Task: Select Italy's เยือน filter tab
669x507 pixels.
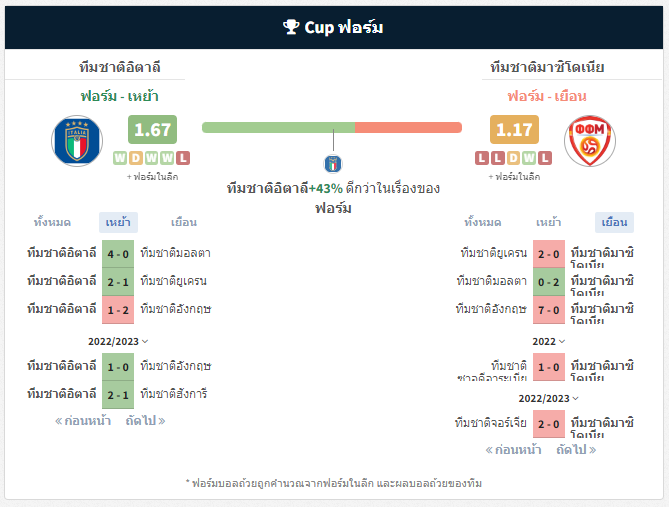Action: pos(184,222)
